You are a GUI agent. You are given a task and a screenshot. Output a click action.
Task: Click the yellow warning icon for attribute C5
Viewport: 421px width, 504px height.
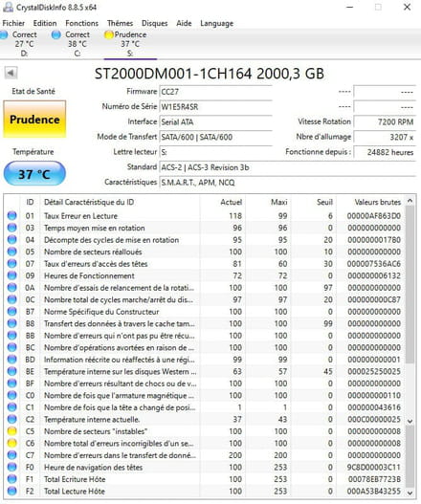pyautogui.click(x=11, y=431)
